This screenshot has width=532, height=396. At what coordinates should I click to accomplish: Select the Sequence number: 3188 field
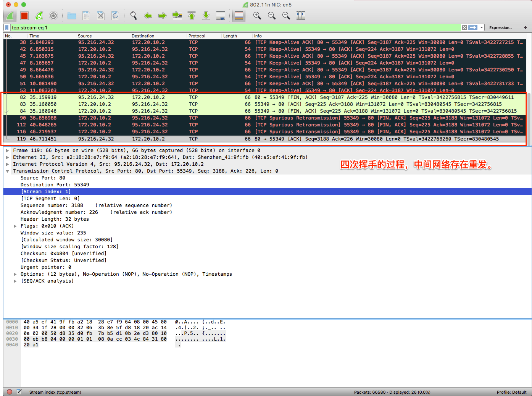click(267, 205)
